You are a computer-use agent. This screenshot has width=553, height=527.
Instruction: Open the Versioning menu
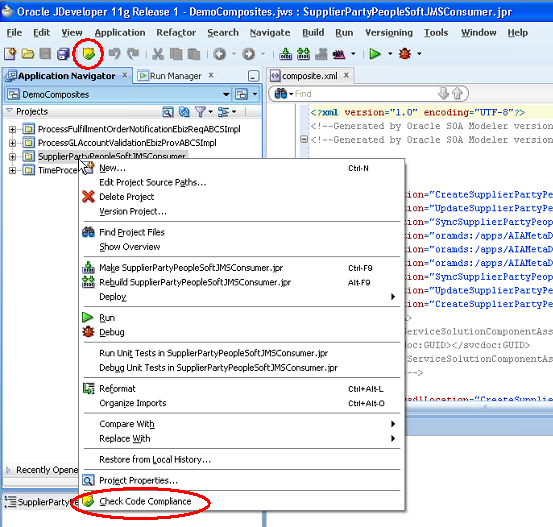point(389,32)
